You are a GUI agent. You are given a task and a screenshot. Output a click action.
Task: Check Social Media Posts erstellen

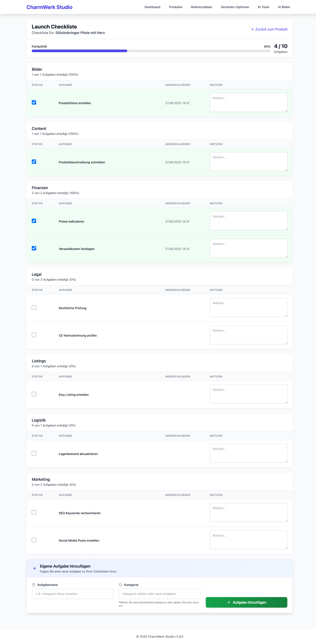click(x=34, y=540)
